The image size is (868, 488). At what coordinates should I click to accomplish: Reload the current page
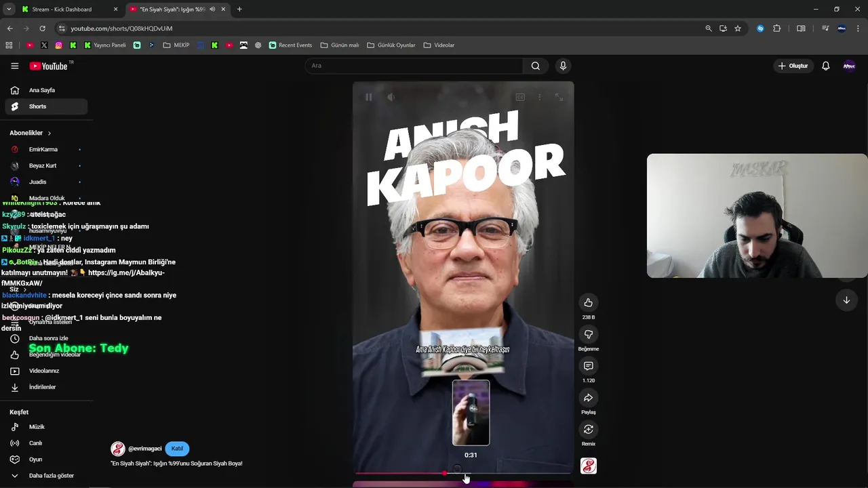[42, 28]
